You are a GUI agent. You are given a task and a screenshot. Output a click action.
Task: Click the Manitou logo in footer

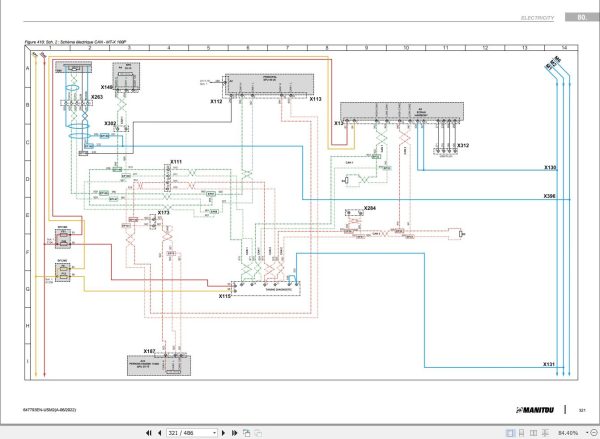[x=535, y=410]
